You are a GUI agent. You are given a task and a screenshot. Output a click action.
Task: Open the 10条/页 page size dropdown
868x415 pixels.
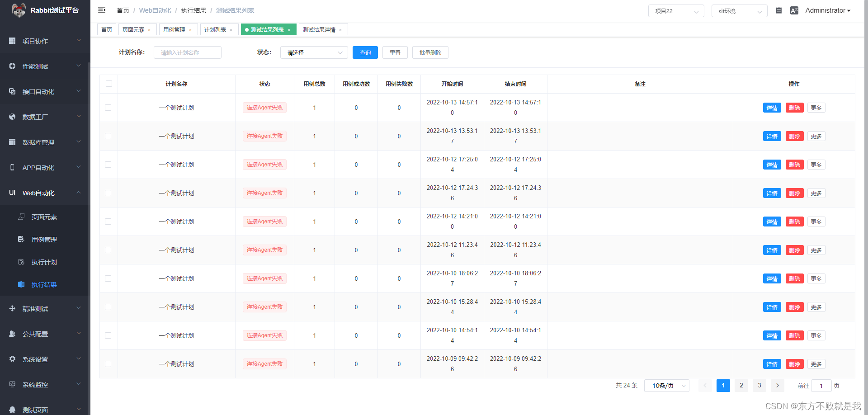click(x=666, y=385)
